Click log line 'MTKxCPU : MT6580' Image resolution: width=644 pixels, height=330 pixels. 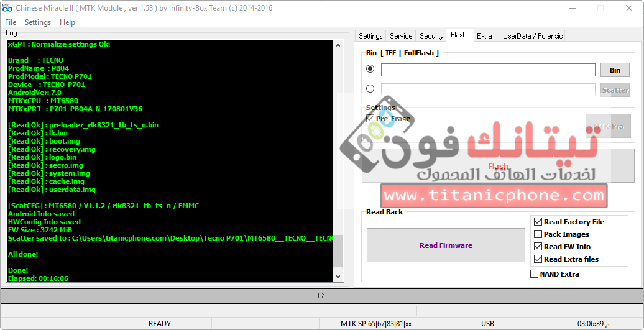pyautogui.click(x=43, y=101)
